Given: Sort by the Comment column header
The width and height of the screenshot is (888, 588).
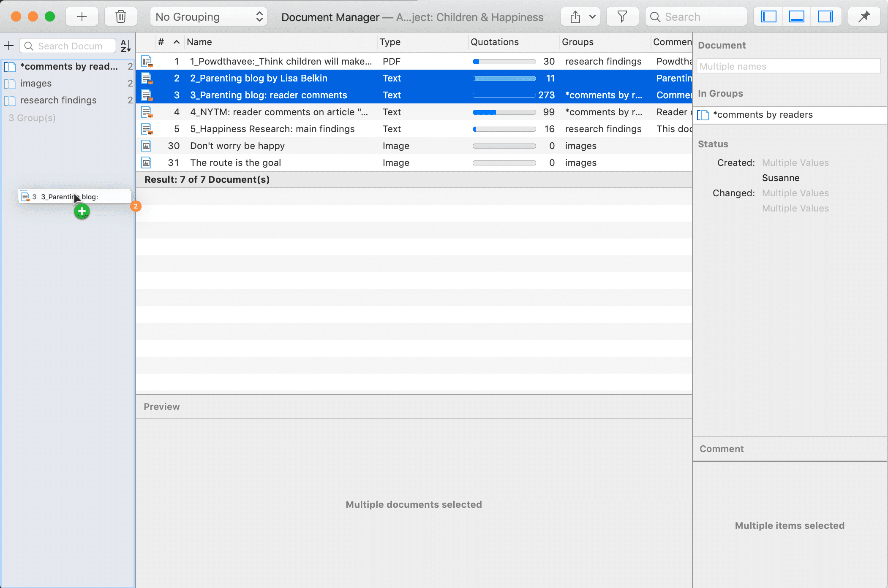Looking at the screenshot, I should click(x=672, y=42).
